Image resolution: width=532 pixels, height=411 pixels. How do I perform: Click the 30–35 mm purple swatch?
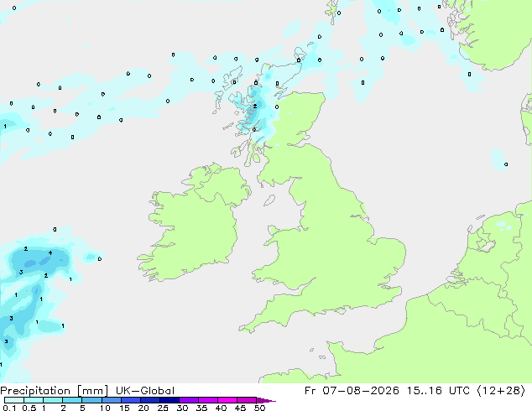pos(188,400)
